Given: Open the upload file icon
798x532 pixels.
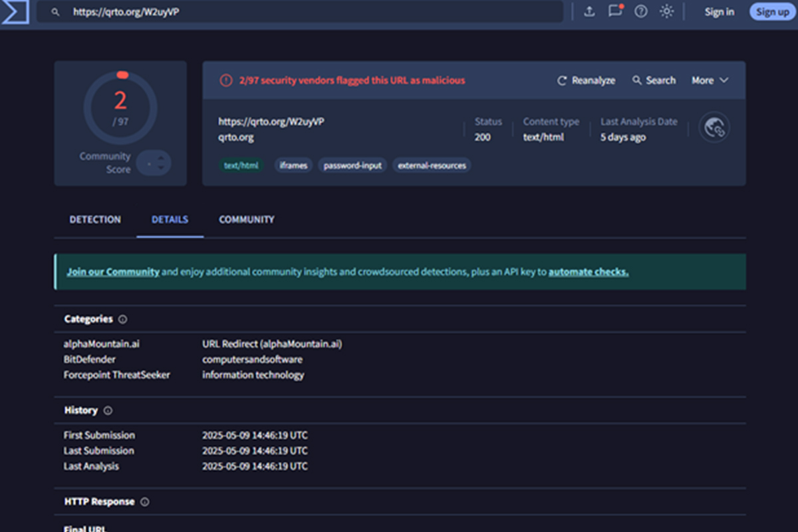Looking at the screenshot, I should pyautogui.click(x=589, y=12).
